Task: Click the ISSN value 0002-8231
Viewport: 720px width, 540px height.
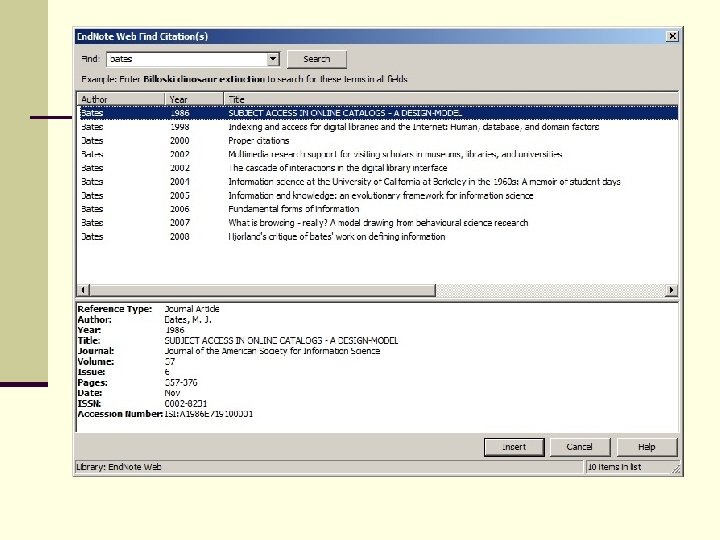Action: [x=186, y=404]
